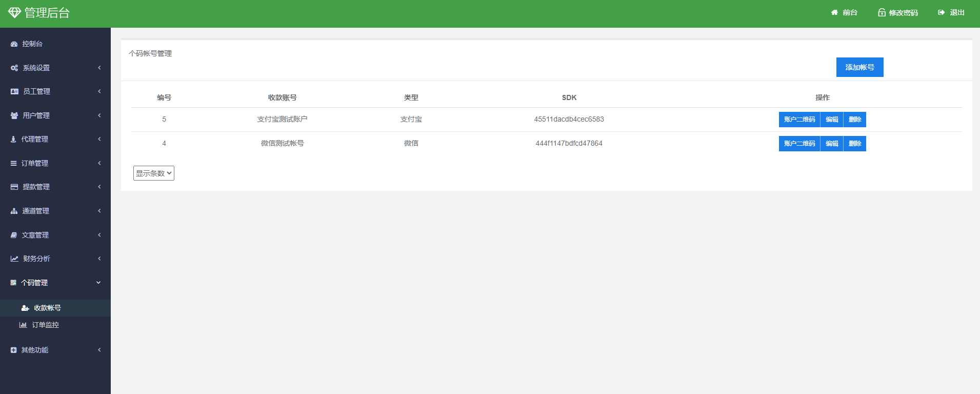
Task: Open the 系统设置 menu label
Action: [x=36, y=68]
